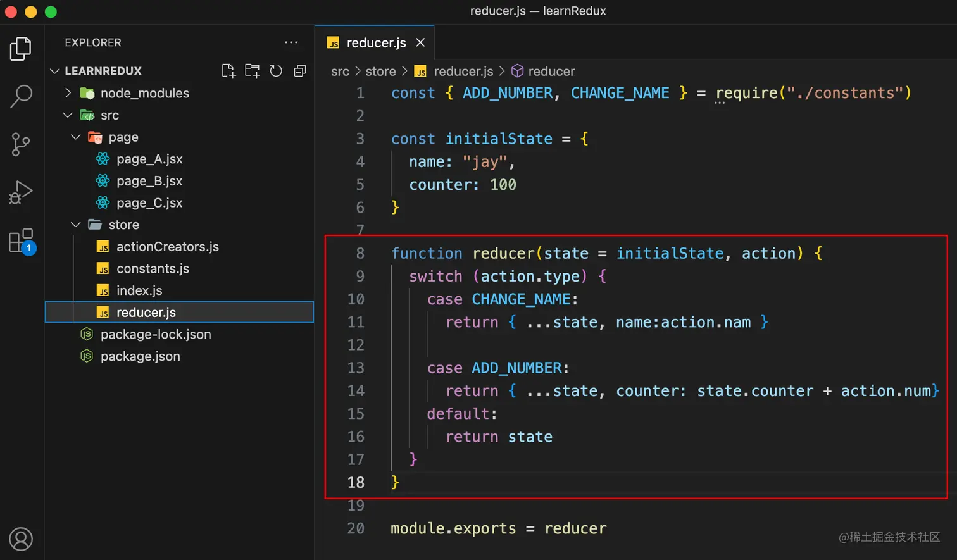Image resolution: width=957 pixels, height=560 pixels.
Task: Open the Extensions view with update badge
Action: (21, 241)
